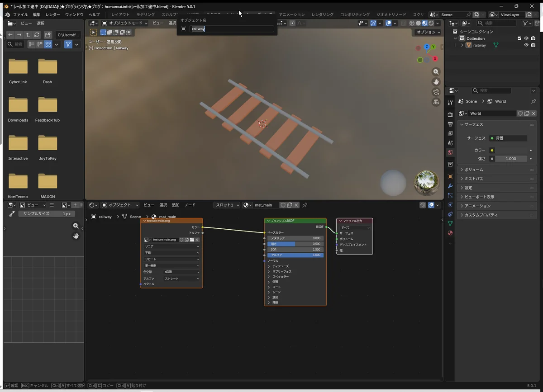Open the オブジェクトモード mode dropdown
543x392 pixels.
pyautogui.click(x=125, y=23)
